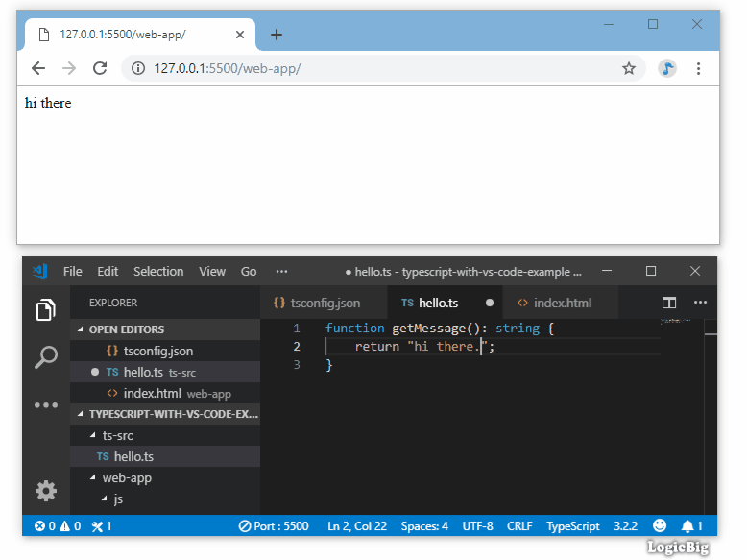The image size is (747, 560).
Task: Open notifications bell in status bar
Action: 691,526
